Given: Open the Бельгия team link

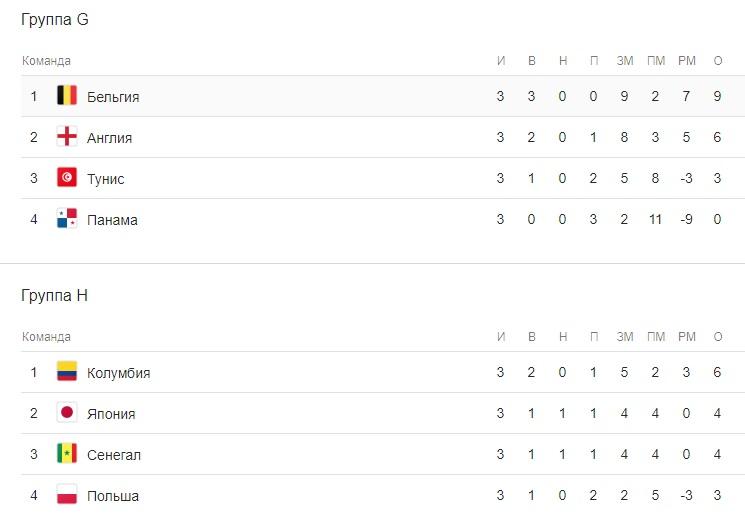Looking at the screenshot, I should coord(113,97).
